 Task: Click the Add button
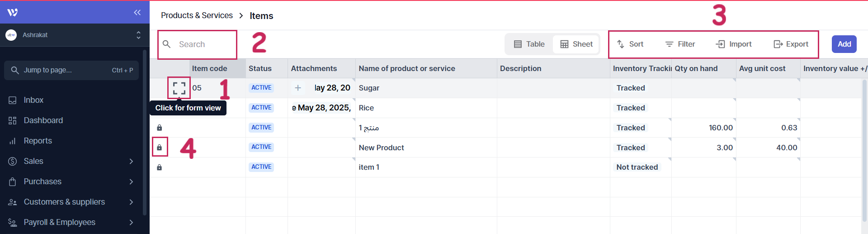click(844, 44)
